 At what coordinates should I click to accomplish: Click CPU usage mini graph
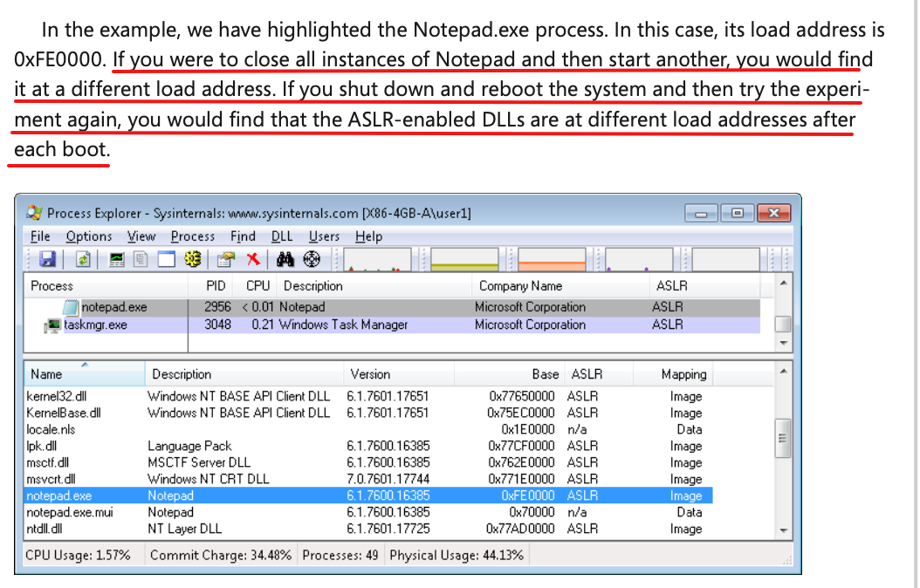(377, 260)
